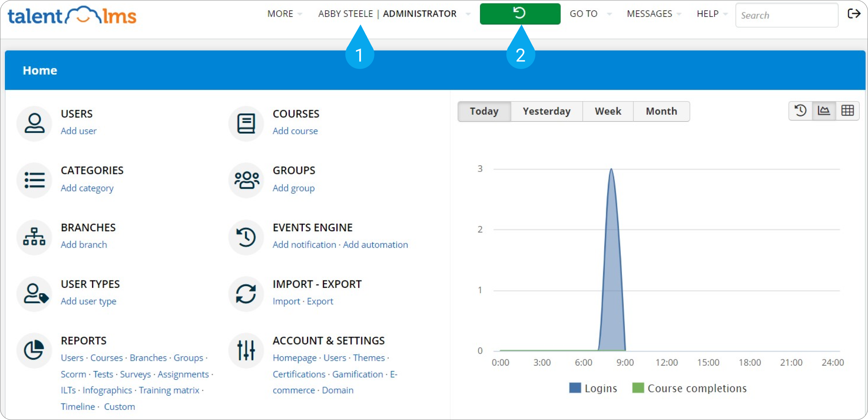Open the Gamification settings link
868x420 pixels.
[358, 374]
